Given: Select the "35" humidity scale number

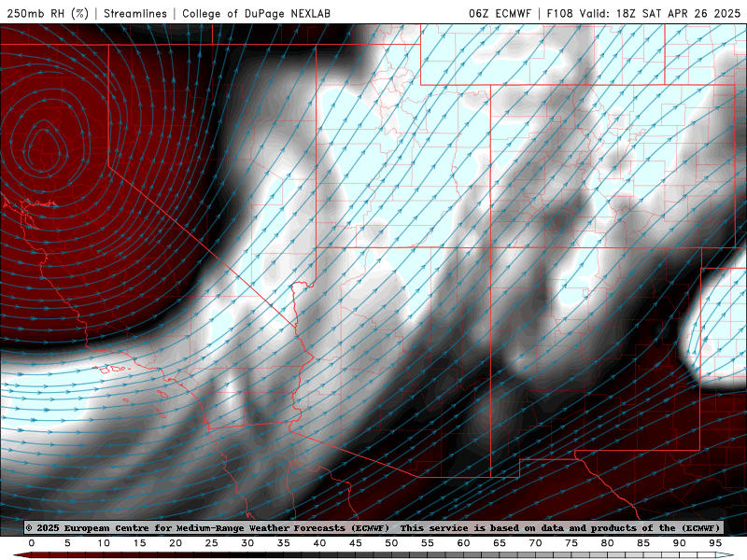Looking at the screenshot, I should coord(284,543).
